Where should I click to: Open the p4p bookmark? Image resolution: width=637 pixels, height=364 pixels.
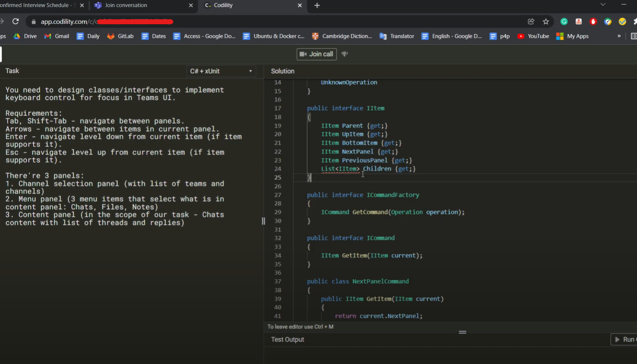coord(500,36)
